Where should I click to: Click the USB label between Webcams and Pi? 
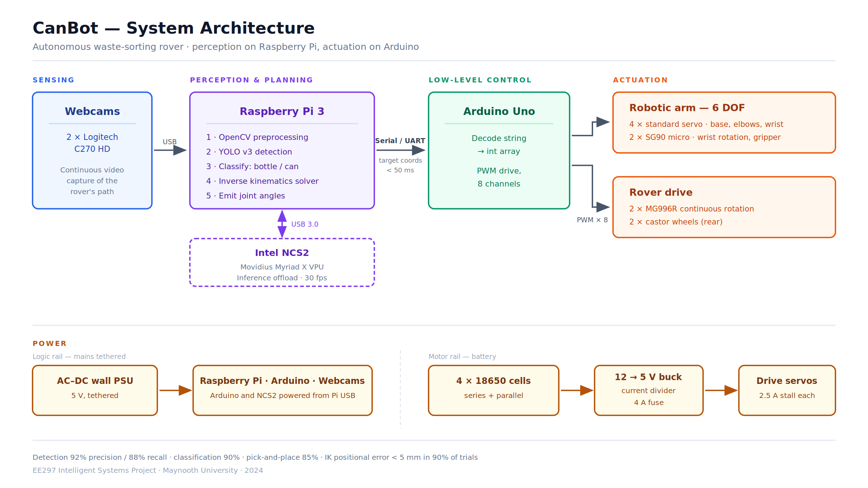(x=170, y=142)
